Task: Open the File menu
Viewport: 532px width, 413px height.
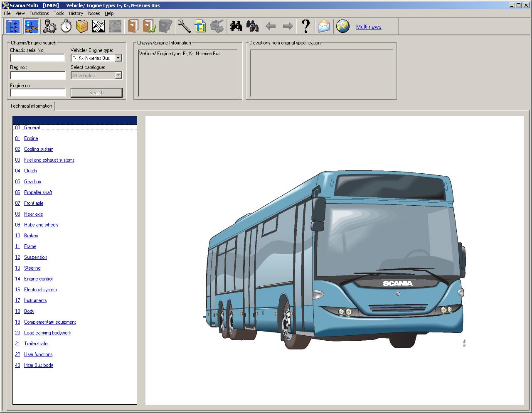Action: click(7, 13)
